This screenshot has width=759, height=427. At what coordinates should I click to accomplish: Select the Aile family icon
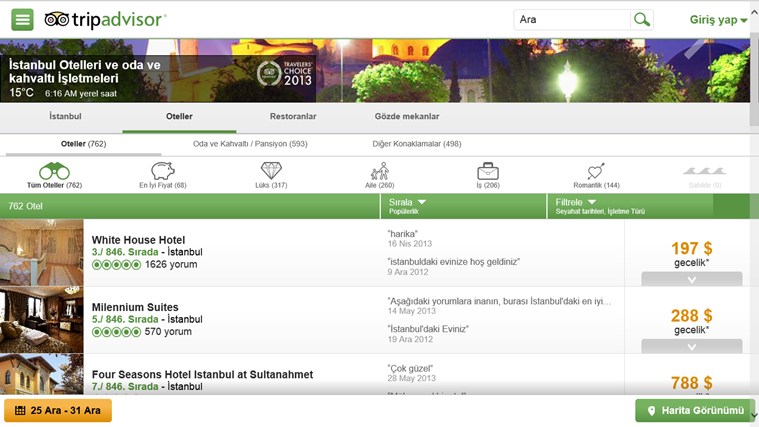tap(380, 171)
